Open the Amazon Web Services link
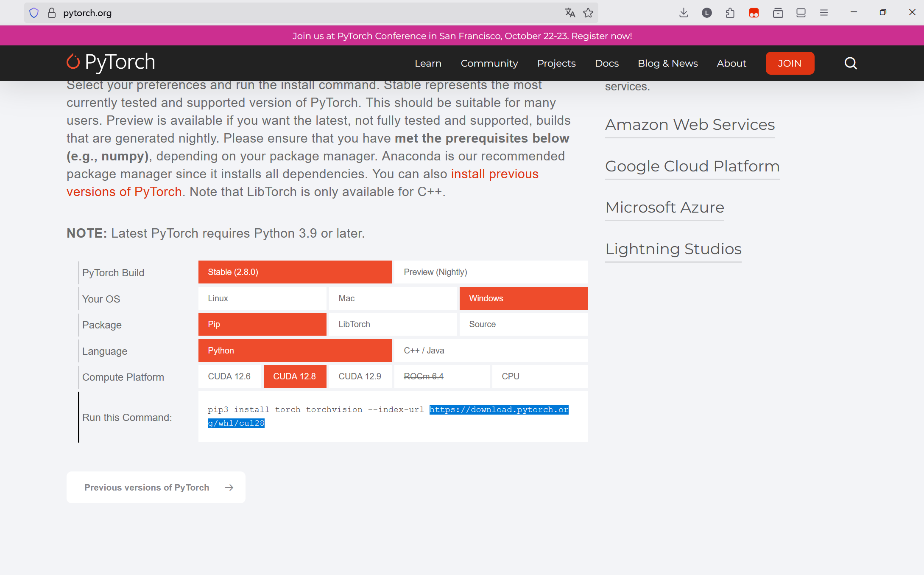This screenshot has width=924, height=575. (690, 125)
